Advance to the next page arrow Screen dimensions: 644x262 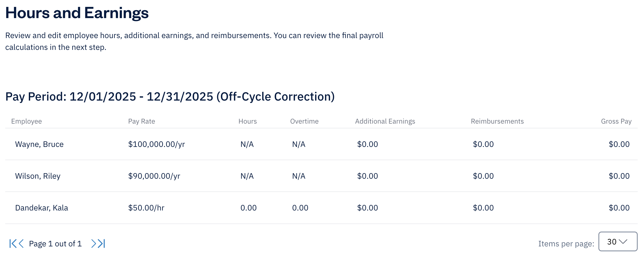click(94, 243)
